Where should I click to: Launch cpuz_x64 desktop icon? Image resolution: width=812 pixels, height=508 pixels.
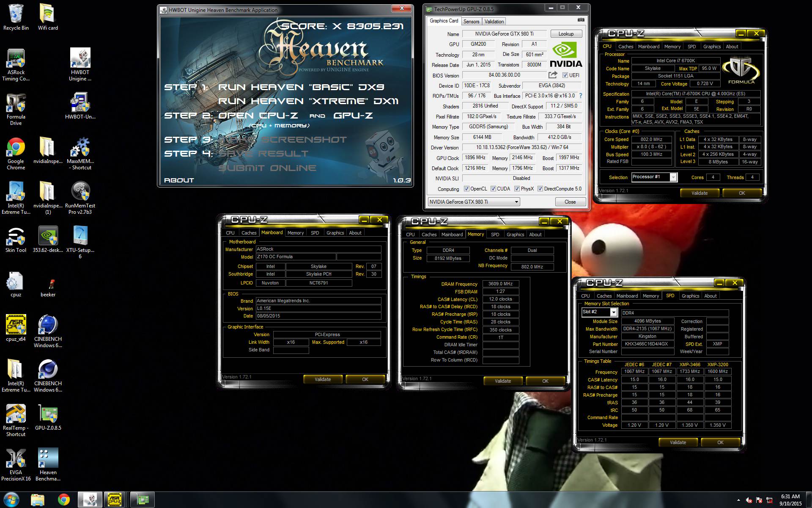16,328
